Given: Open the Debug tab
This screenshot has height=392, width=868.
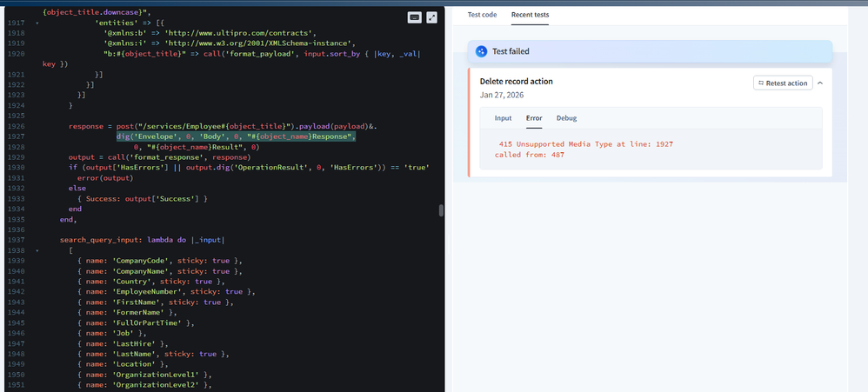Looking at the screenshot, I should [x=566, y=118].
